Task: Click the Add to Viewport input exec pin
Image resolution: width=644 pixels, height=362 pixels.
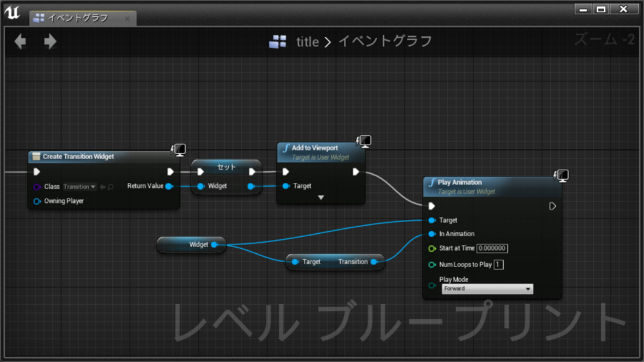Action: pos(286,172)
